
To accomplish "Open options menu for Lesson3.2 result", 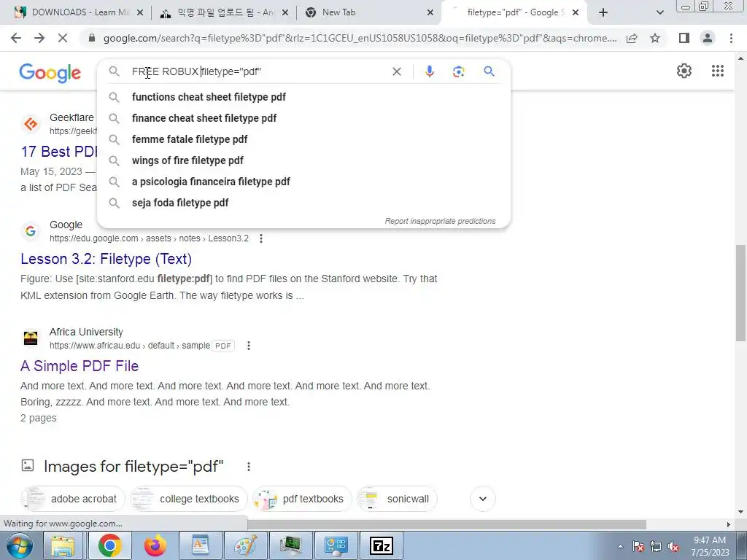I will [x=261, y=238].
